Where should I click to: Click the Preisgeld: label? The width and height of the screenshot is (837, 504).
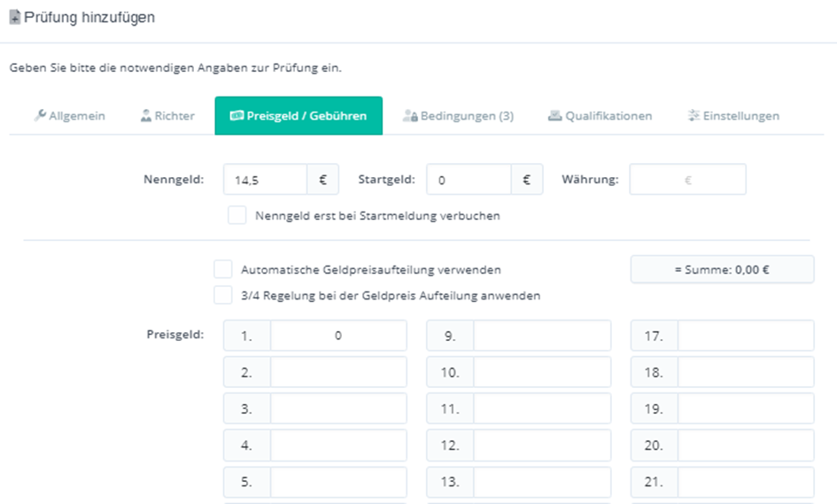(175, 335)
